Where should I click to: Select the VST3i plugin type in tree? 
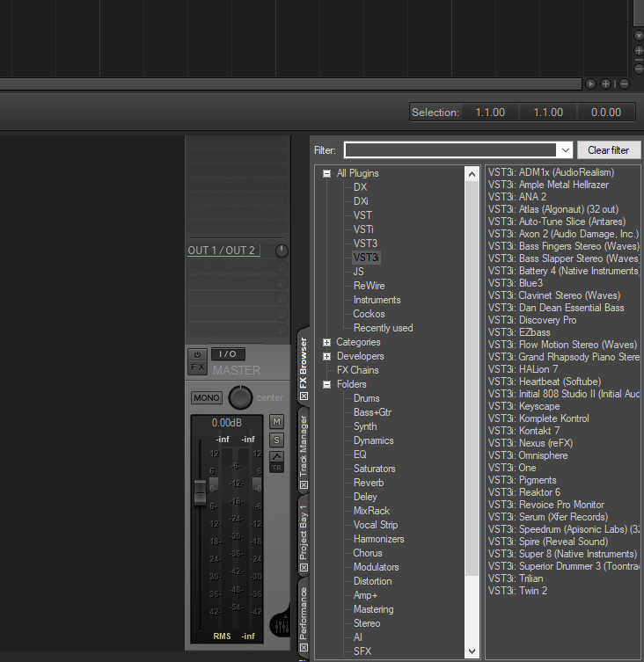coord(366,258)
